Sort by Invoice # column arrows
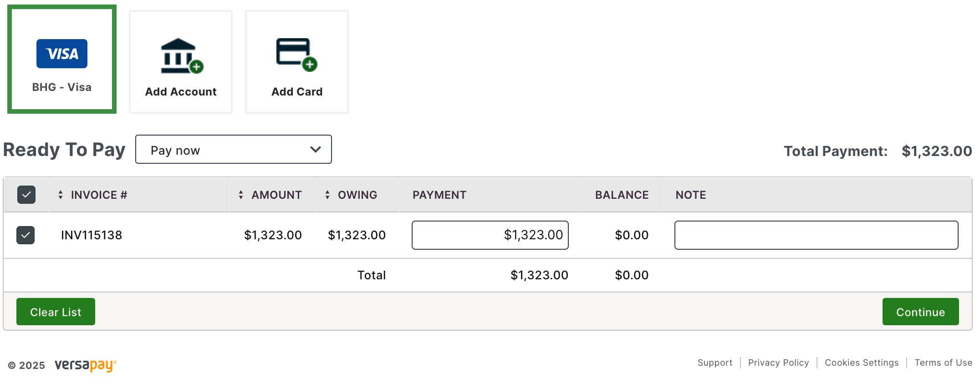 point(61,195)
